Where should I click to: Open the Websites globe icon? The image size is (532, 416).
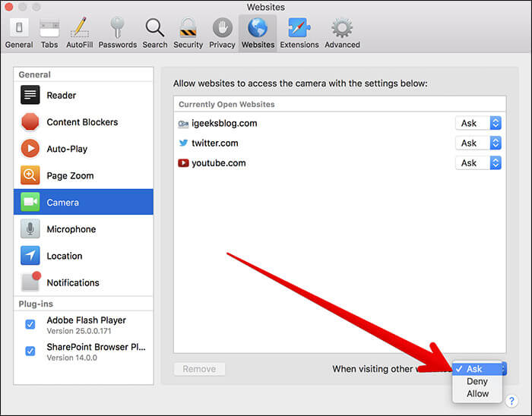click(258, 28)
